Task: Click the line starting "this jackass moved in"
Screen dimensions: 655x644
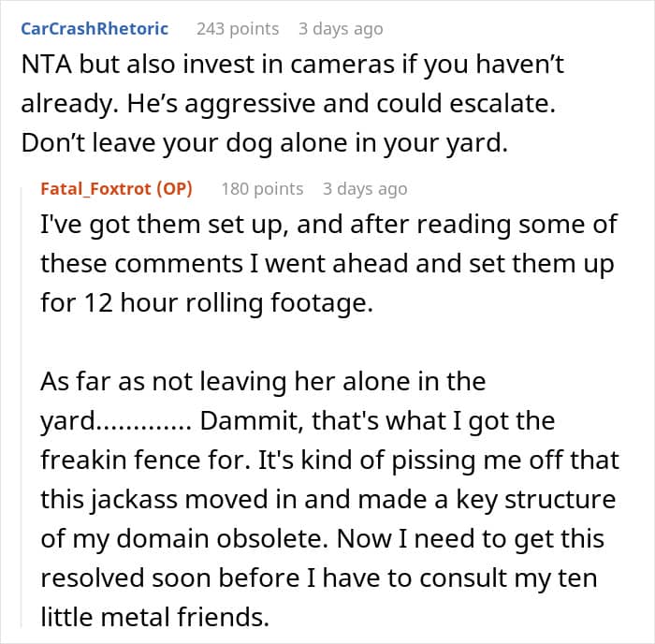Action: 327,499
